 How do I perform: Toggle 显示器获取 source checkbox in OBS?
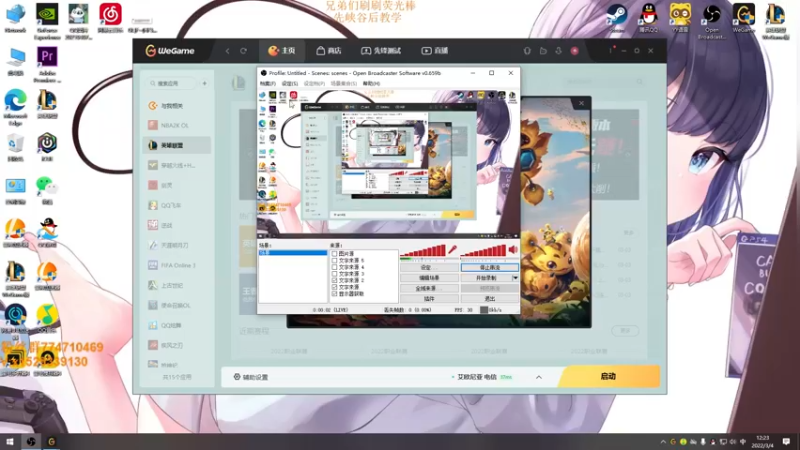point(334,294)
